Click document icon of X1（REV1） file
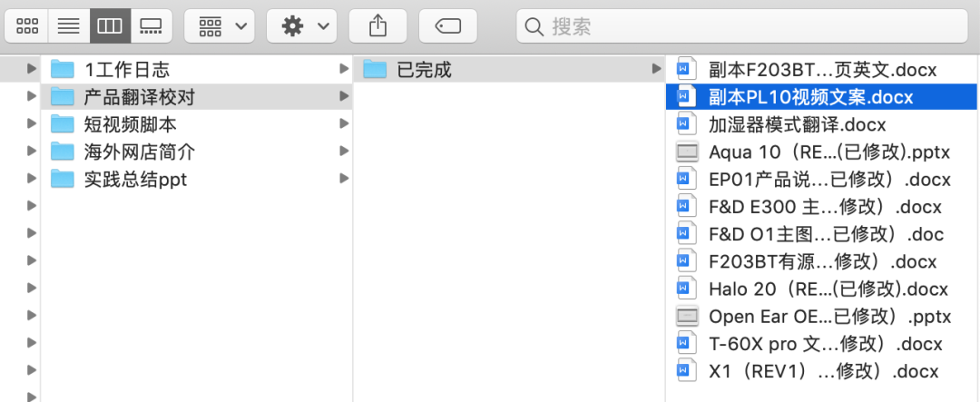 coord(686,371)
